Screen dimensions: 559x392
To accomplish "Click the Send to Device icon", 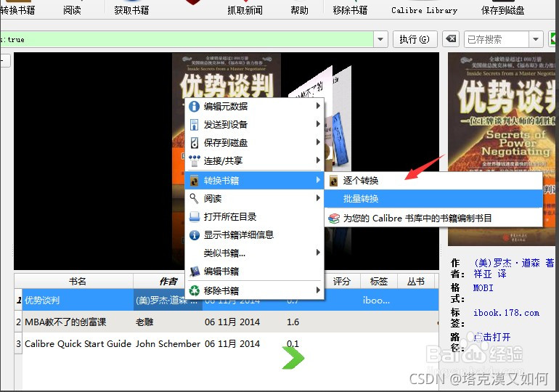I will pyautogui.click(x=195, y=124).
